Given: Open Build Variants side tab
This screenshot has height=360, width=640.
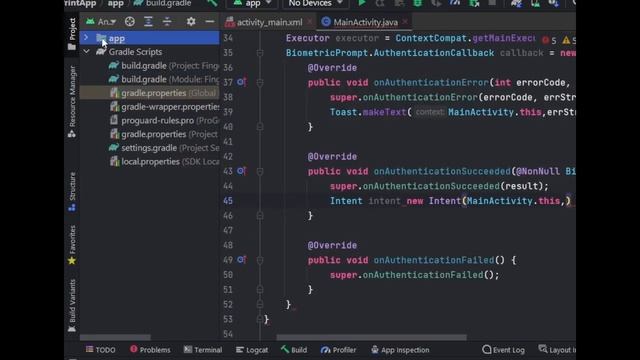Looking at the screenshot, I should click(x=72, y=305).
